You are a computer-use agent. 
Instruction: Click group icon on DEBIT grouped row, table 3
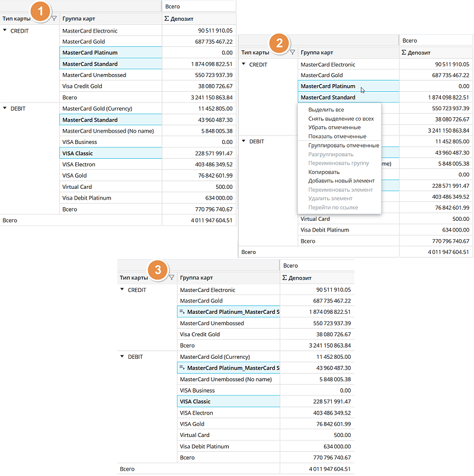point(182,368)
